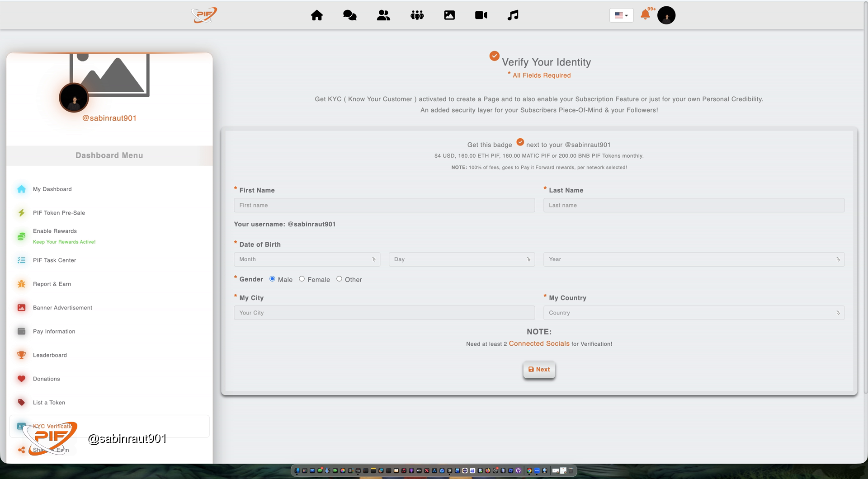The height and width of the screenshot is (479, 868).
Task: Open the Month dropdown under Date of Birth
Action: coord(307,259)
